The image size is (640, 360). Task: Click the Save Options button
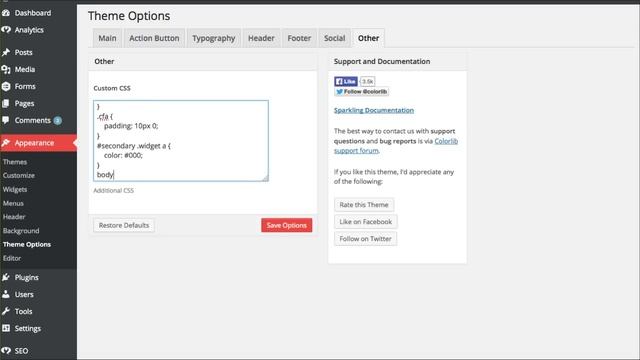(287, 225)
